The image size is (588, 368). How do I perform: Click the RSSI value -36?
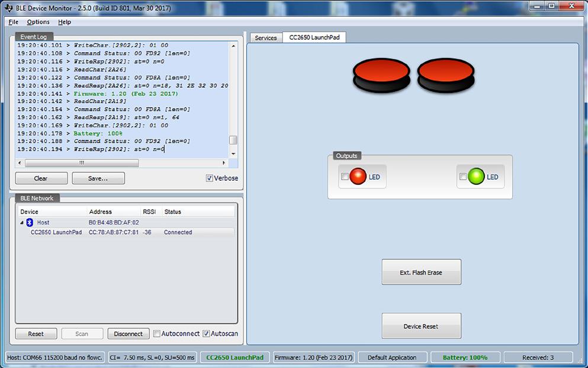coord(147,232)
